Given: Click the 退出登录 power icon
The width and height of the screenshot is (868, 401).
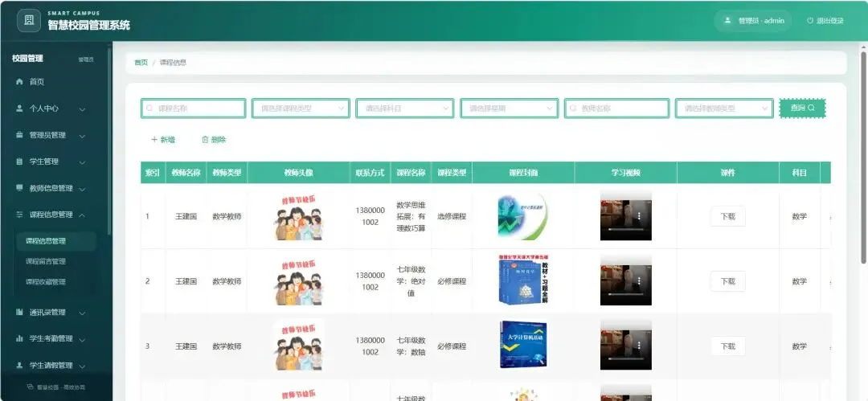Looking at the screenshot, I should 810,21.
